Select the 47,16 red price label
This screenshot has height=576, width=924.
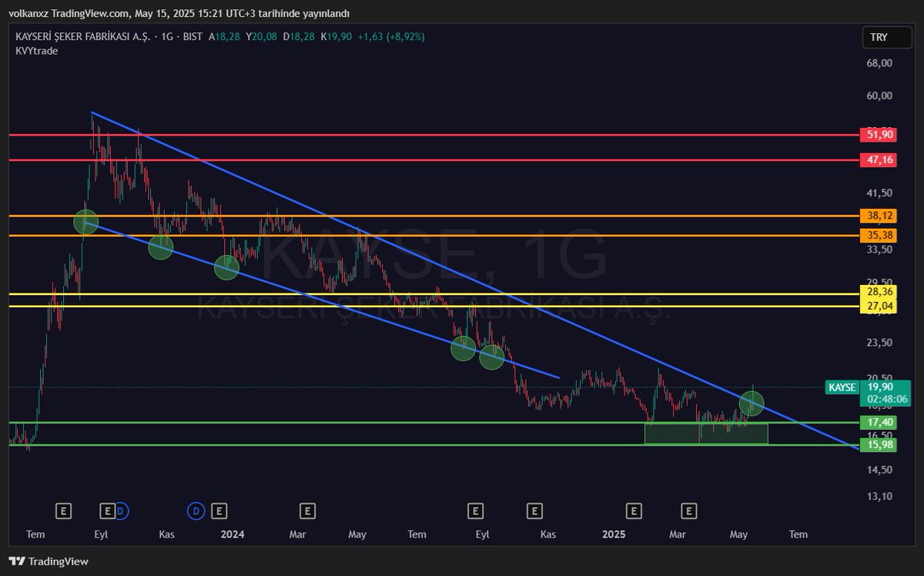880,160
